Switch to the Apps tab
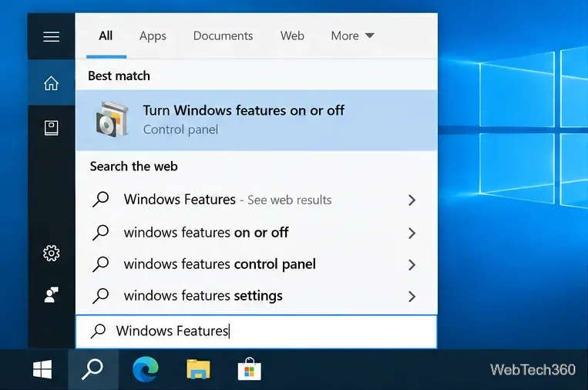 (153, 36)
